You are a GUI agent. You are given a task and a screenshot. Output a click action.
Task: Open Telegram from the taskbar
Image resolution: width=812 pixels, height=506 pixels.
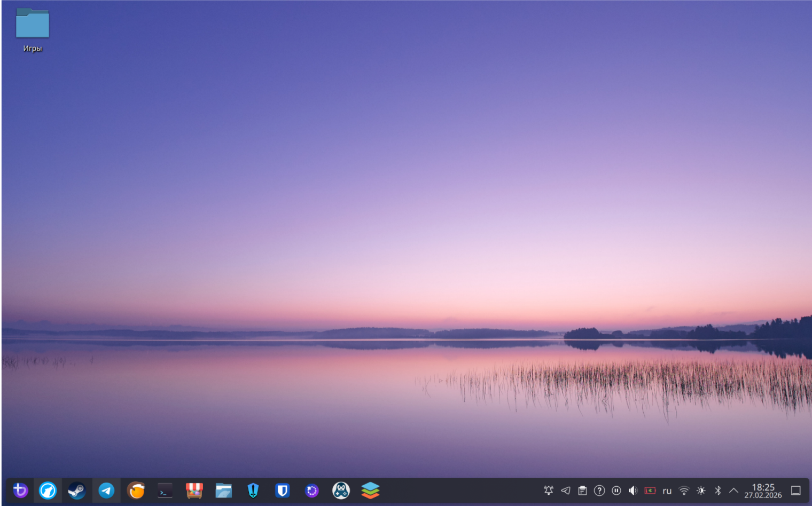106,490
